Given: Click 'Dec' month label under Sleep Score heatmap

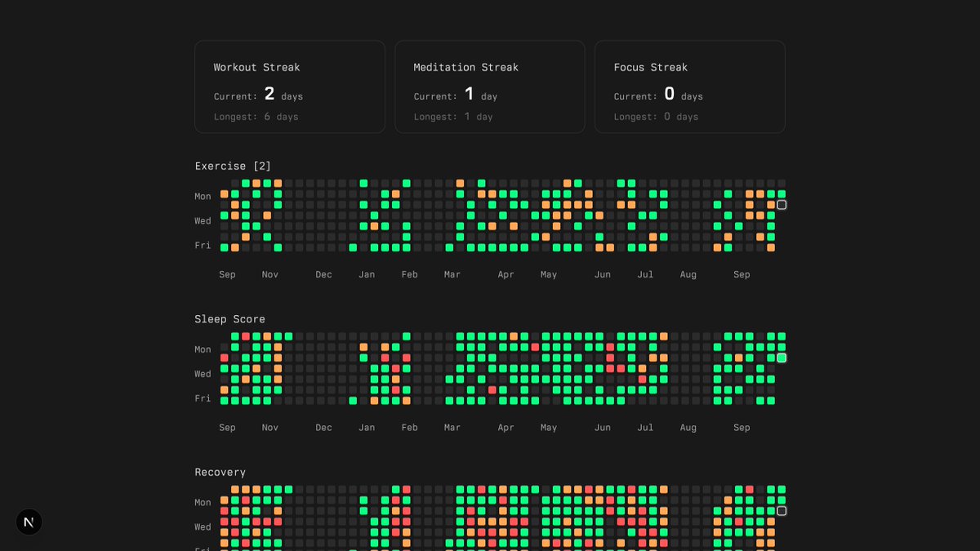Looking at the screenshot, I should coord(324,427).
